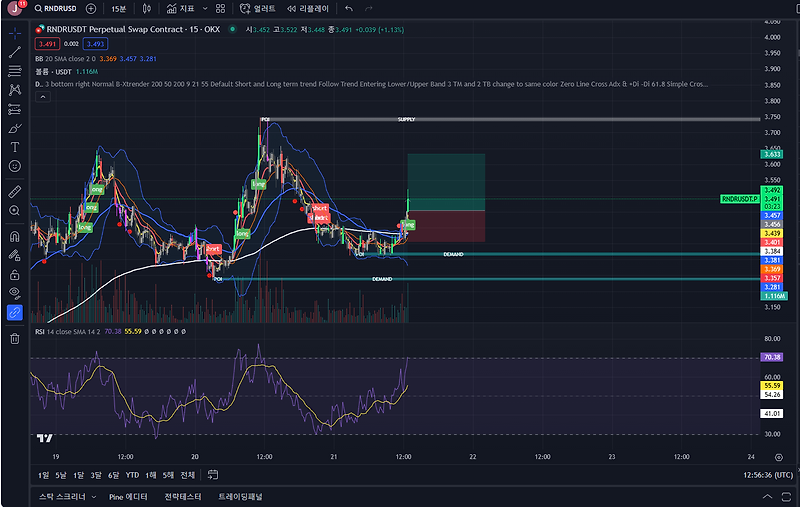Open the RNDRUSD symbol search
This screenshot has height=507, width=800.
(55, 9)
